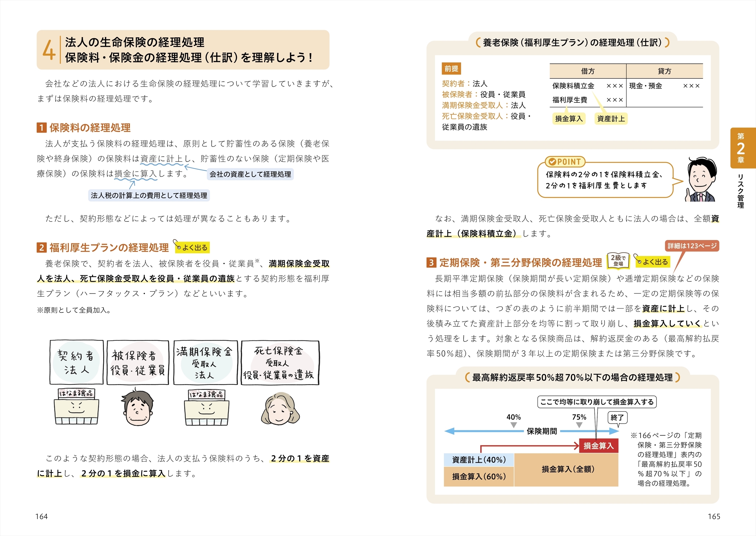Click the 資産計上(40%) blue bar
The height and width of the screenshot is (536, 756).
(479, 460)
